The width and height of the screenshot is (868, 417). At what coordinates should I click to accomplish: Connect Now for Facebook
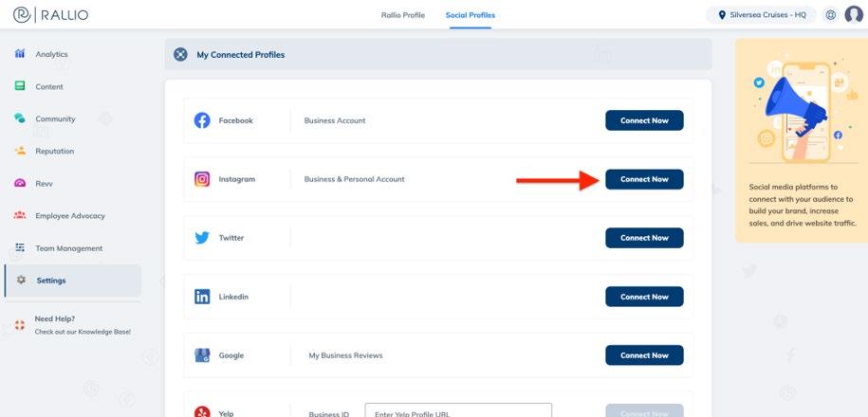[x=644, y=120]
